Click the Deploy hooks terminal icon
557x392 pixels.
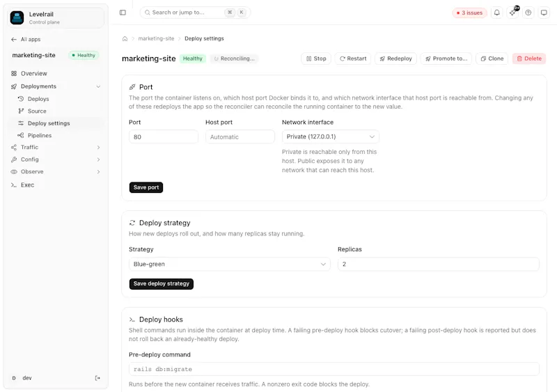(132, 320)
